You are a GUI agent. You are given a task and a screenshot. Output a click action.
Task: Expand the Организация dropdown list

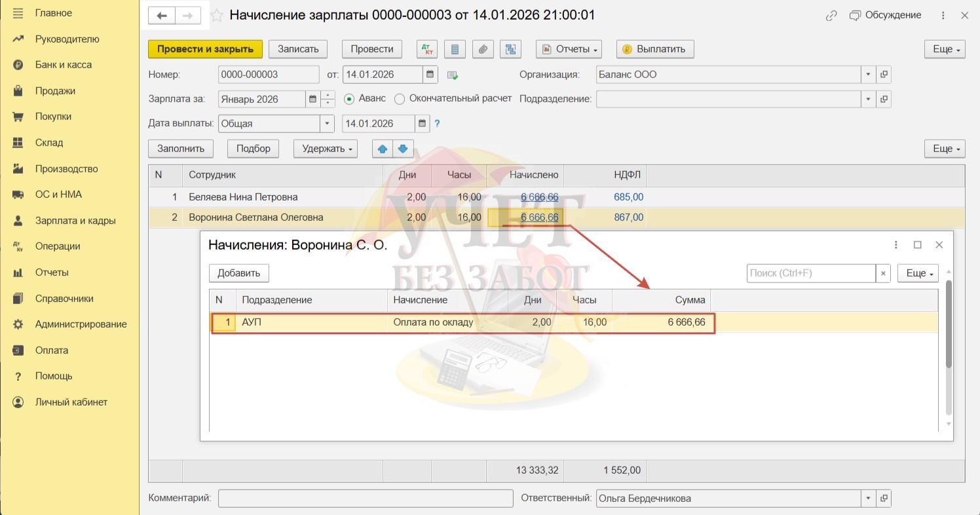869,74
